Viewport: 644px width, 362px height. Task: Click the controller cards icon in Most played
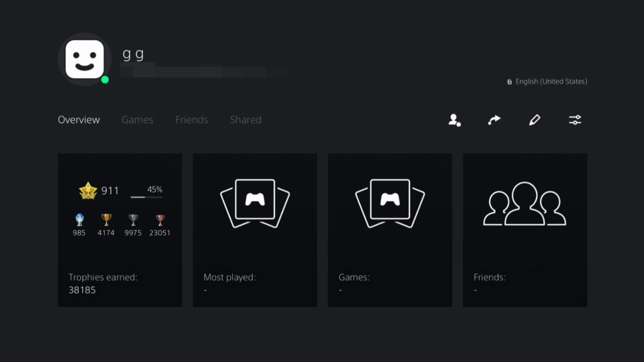click(x=255, y=204)
